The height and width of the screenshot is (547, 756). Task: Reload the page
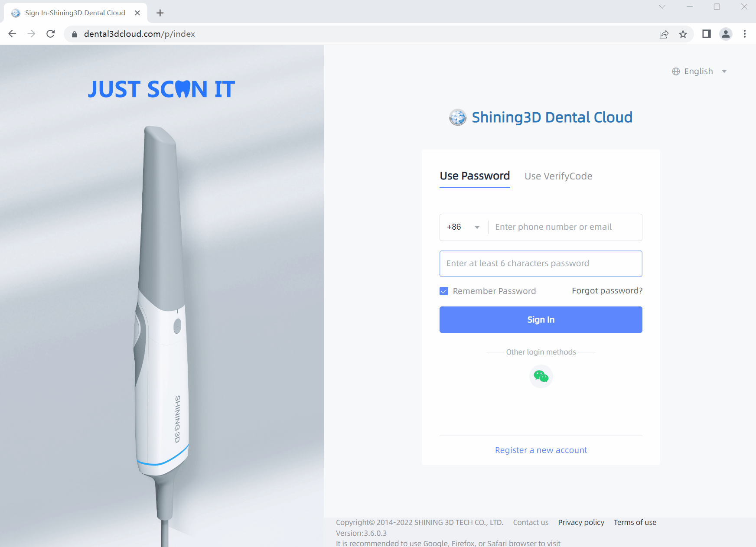pos(51,34)
